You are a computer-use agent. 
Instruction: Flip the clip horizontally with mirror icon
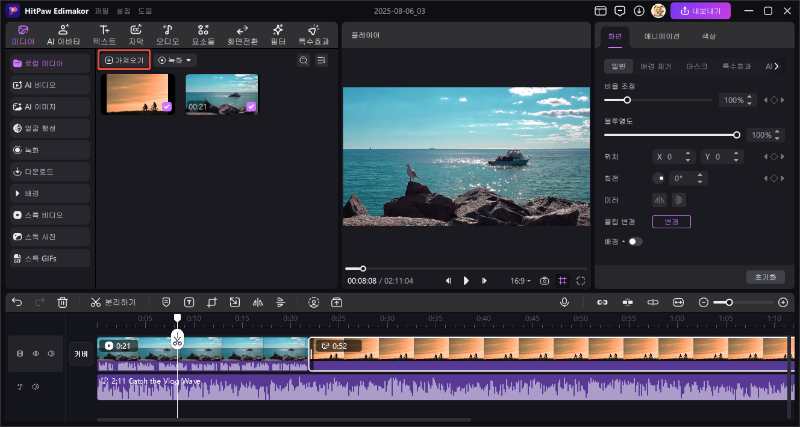coord(660,199)
